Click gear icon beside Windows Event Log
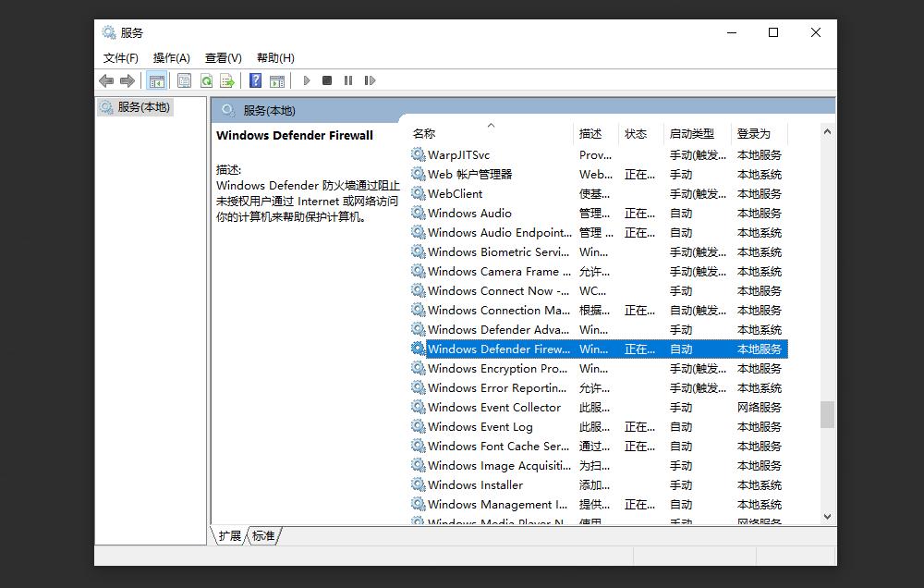Viewport: 924px width, 588px height. 418,426
